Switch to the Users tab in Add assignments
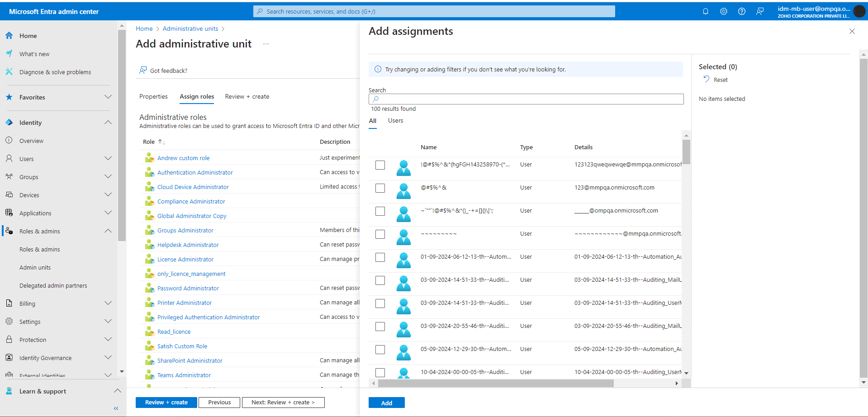Screen dimensions: 868x417 coord(395,120)
